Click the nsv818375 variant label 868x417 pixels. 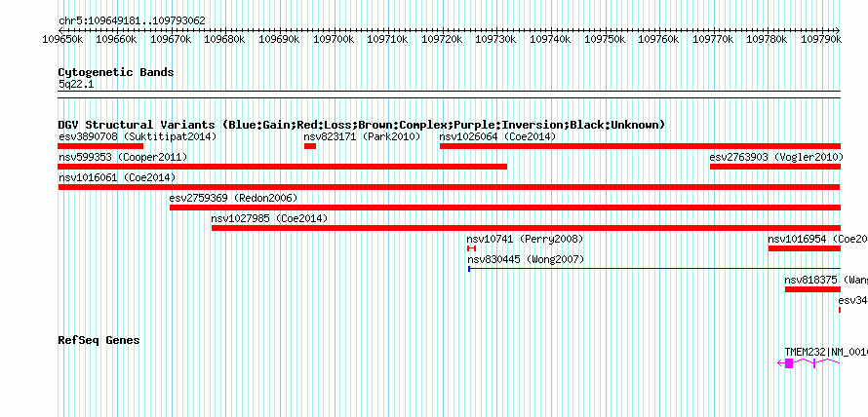(x=826, y=281)
